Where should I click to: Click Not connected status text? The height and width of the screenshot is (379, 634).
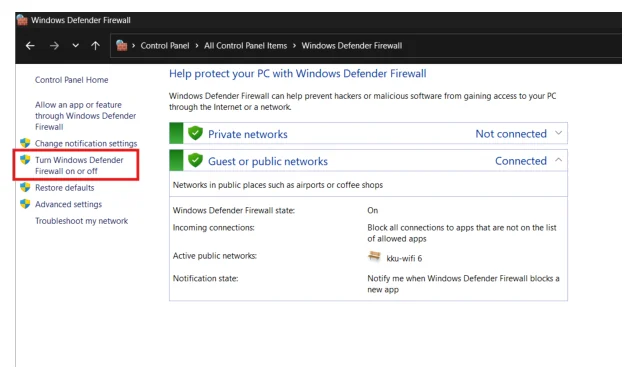pos(511,134)
